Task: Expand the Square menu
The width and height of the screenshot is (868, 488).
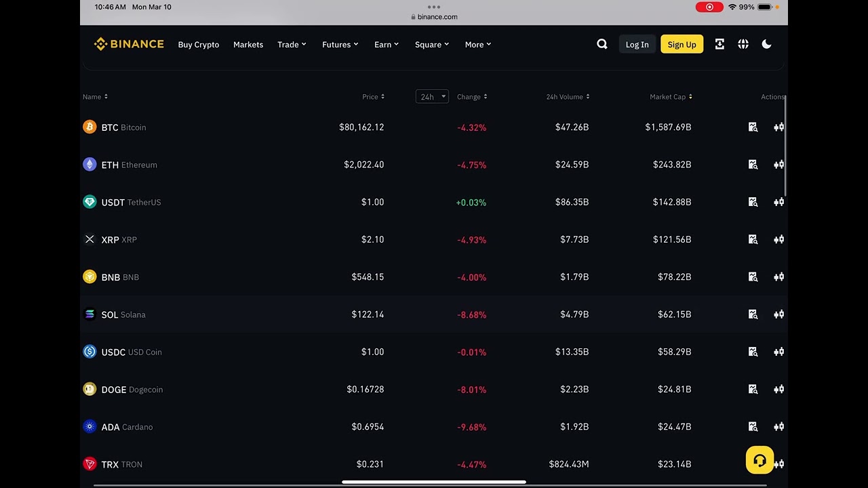Action: pyautogui.click(x=432, y=45)
